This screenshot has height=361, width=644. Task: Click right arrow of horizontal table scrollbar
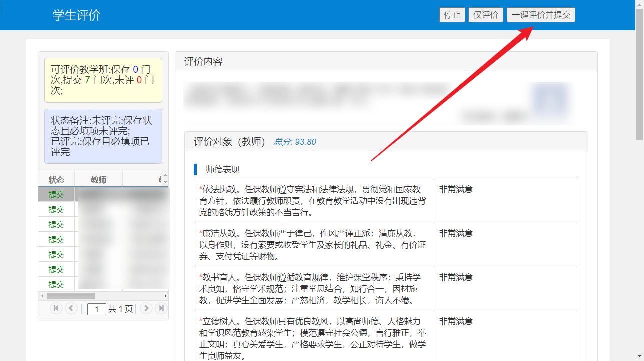pyautogui.click(x=165, y=296)
